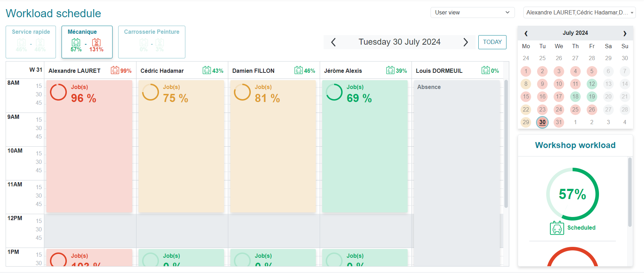The width and height of the screenshot is (644, 275).
Task: Click the scheduled icon in Service rapide tab
Action: [x=21, y=43]
